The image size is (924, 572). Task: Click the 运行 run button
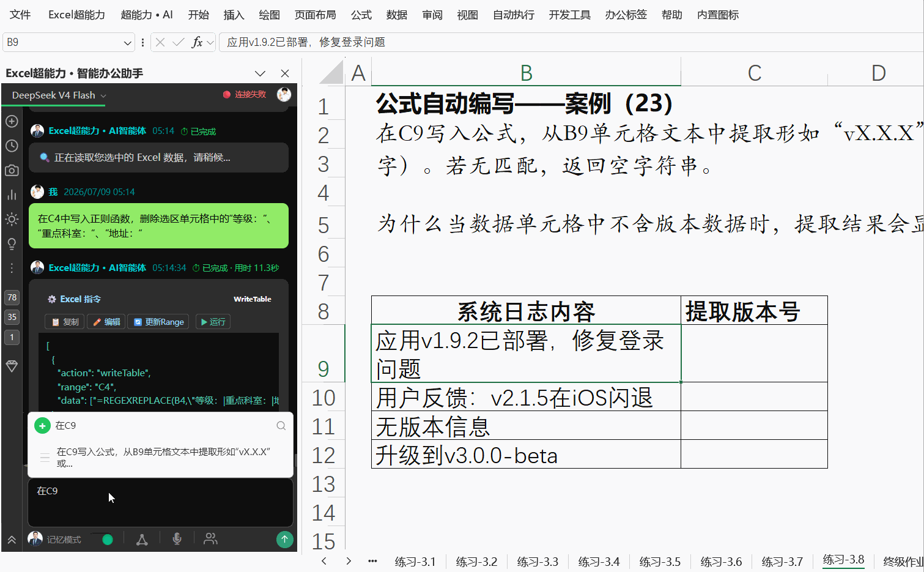click(213, 322)
